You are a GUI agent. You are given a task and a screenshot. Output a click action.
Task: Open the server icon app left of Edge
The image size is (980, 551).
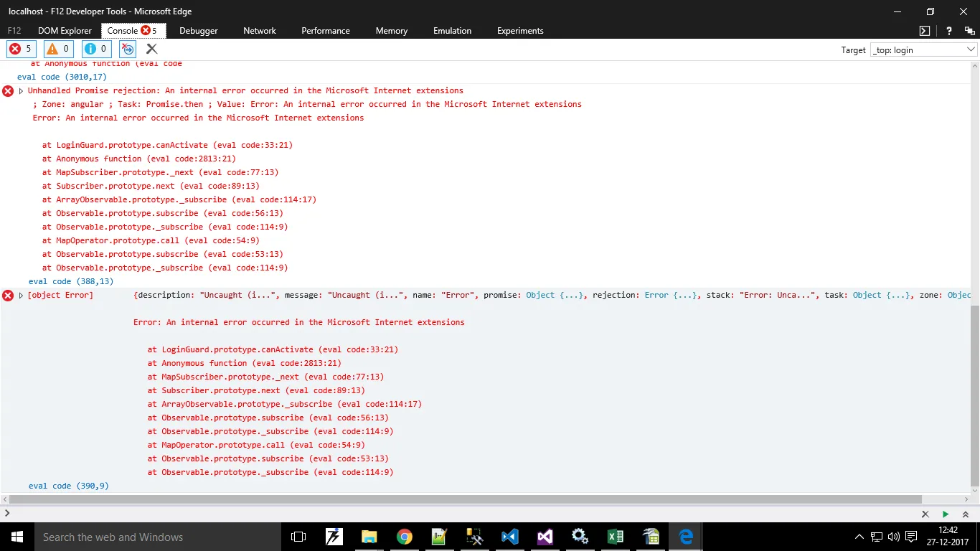tap(651, 537)
